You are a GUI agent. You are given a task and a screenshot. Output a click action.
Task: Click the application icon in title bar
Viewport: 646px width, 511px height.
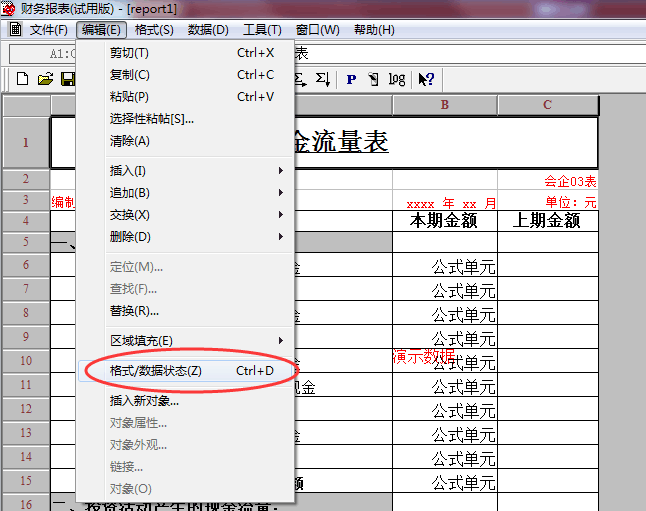(x=8, y=9)
